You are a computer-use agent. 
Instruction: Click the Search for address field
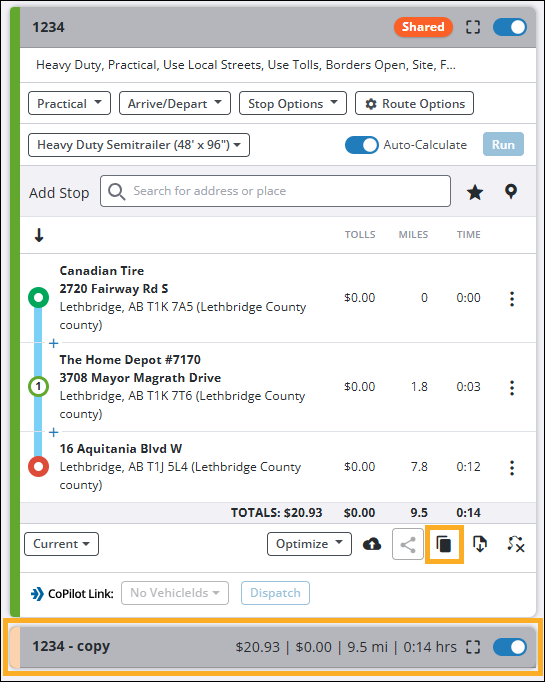(x=275, y=191)
